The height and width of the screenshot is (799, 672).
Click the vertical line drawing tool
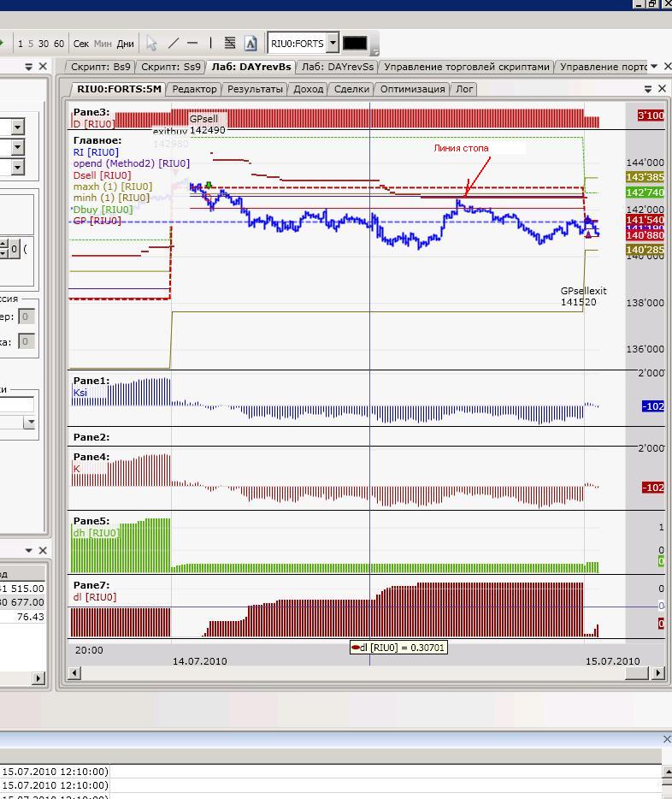(x=210, y=43)
